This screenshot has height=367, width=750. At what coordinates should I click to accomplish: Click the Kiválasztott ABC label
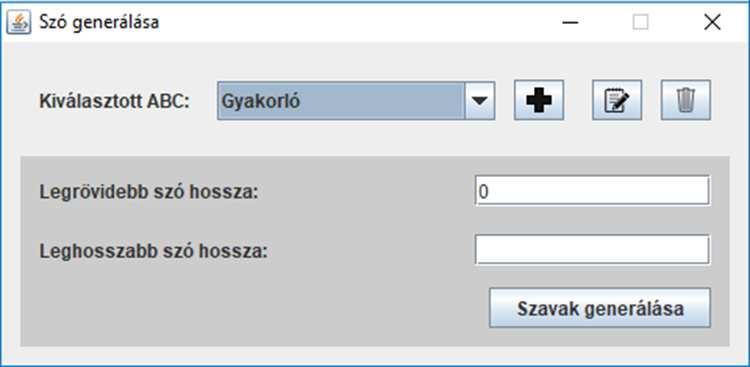click(x=115, y=101)
